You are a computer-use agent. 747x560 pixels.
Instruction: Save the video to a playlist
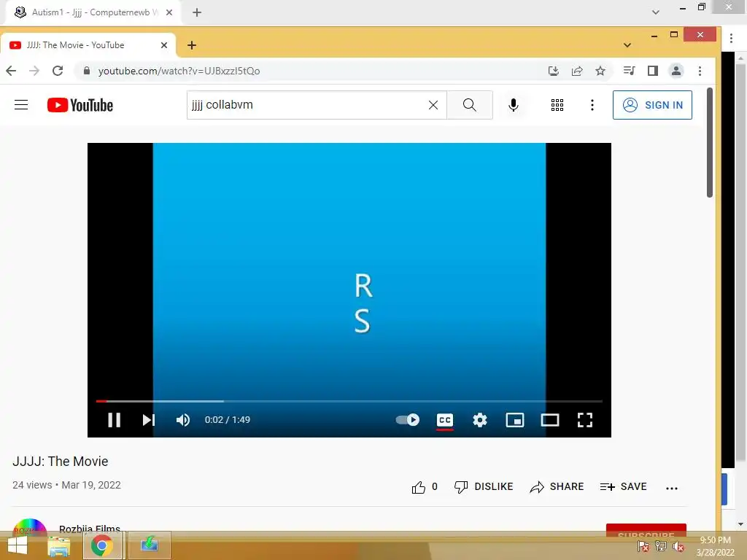623,486
